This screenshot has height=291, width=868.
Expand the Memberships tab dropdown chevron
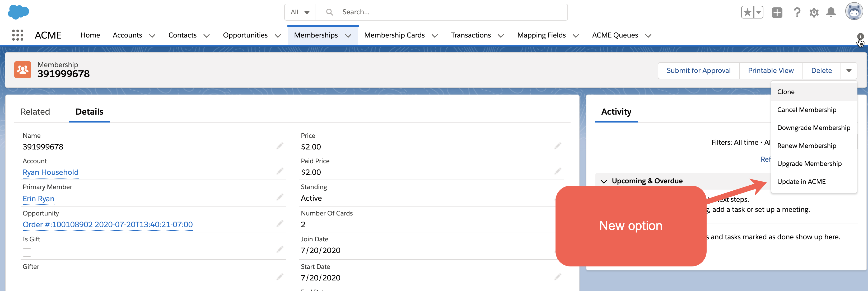coord(348,35)
